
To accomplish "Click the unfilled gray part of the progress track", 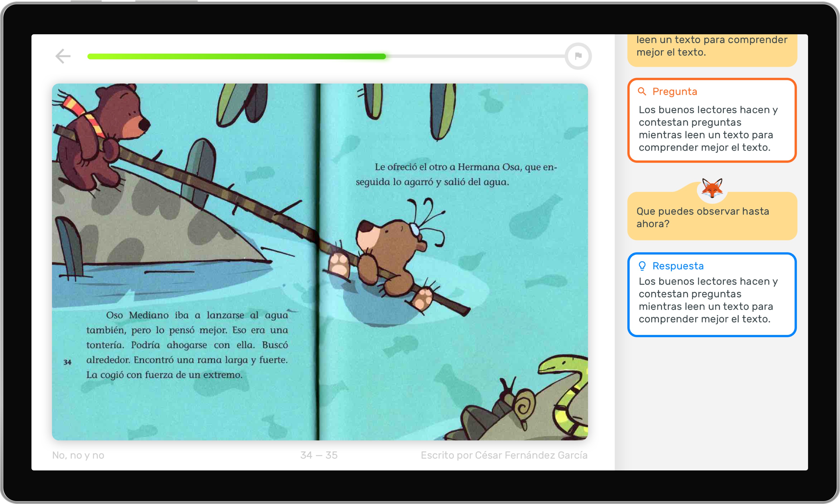I will coord(476,56).
